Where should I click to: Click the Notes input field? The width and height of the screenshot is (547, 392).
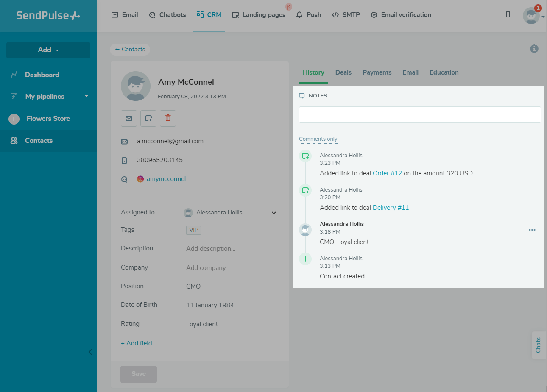[419, 115]
